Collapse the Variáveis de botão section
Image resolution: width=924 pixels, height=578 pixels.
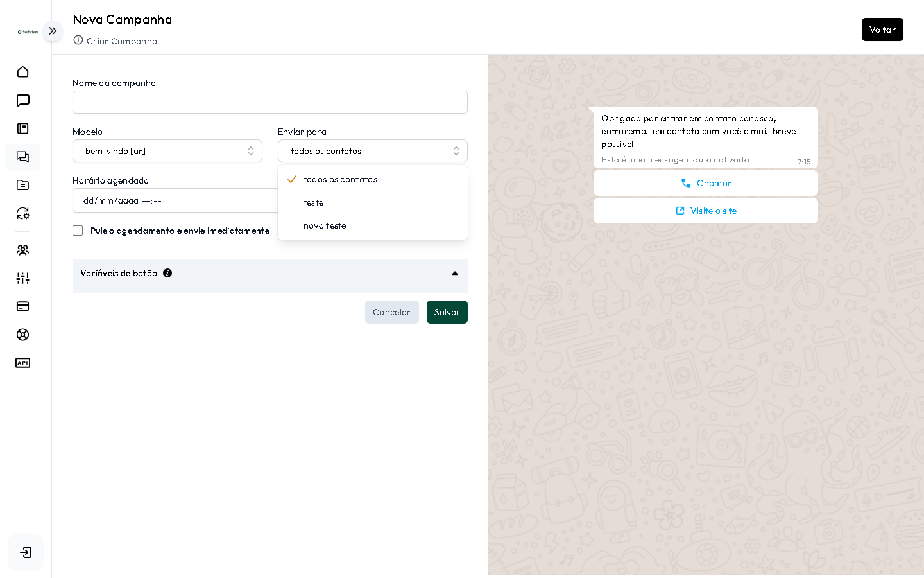(454, 273)
